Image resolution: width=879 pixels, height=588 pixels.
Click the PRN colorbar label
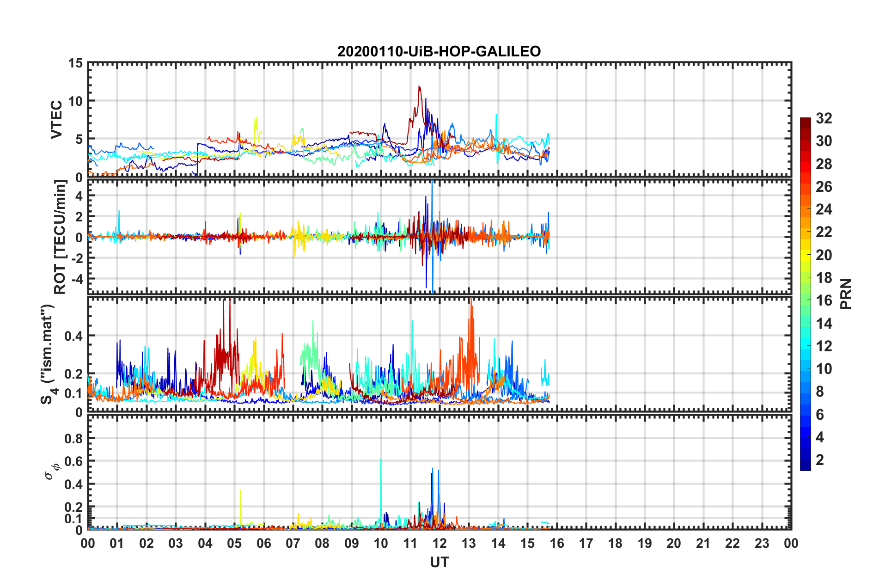[x=846, y=294]
